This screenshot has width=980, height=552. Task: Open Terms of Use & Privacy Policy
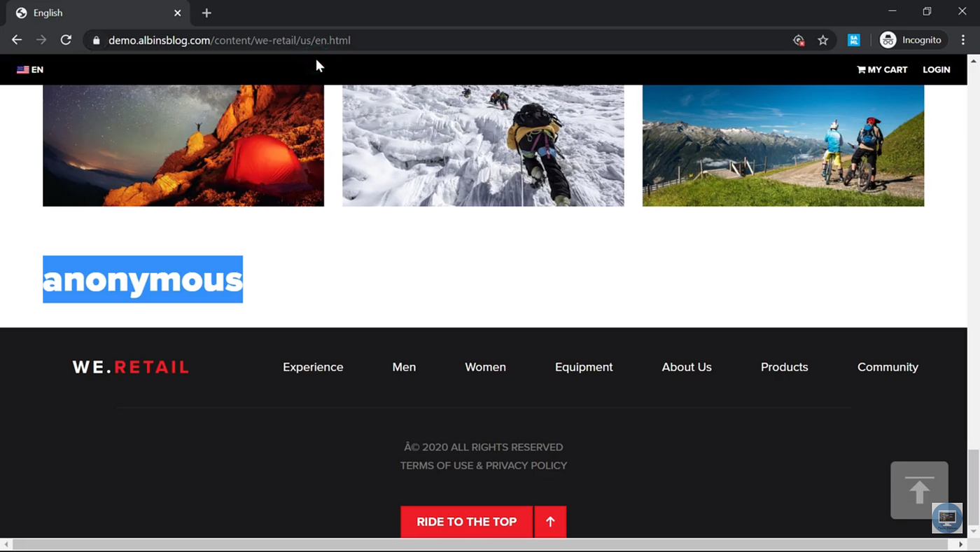coord(484,465)
